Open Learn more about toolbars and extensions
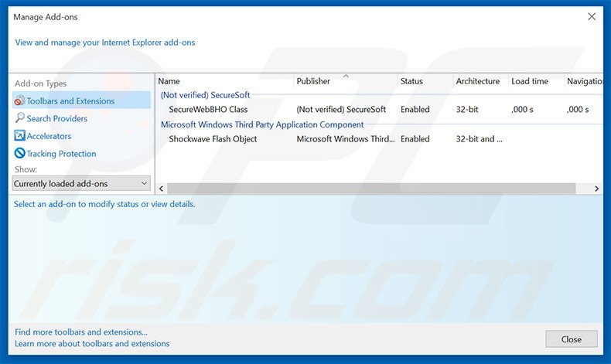 92,344
